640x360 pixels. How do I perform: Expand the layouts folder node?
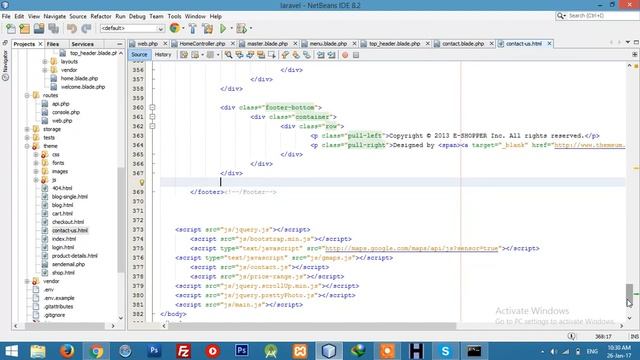click(x=45, y=61)
